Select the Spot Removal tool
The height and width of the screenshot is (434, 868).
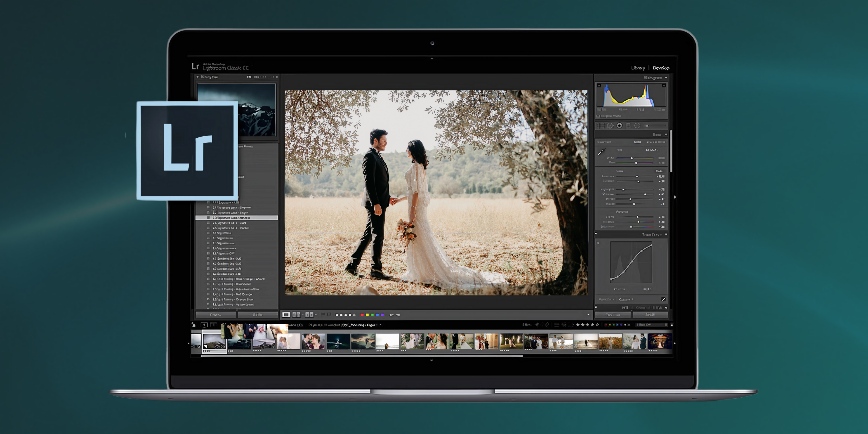tap(611, 125)
